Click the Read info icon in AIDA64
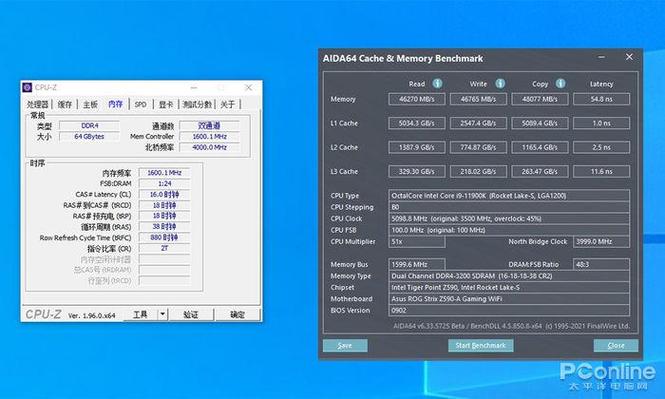 pyautogui.click(x=437, y=84)
